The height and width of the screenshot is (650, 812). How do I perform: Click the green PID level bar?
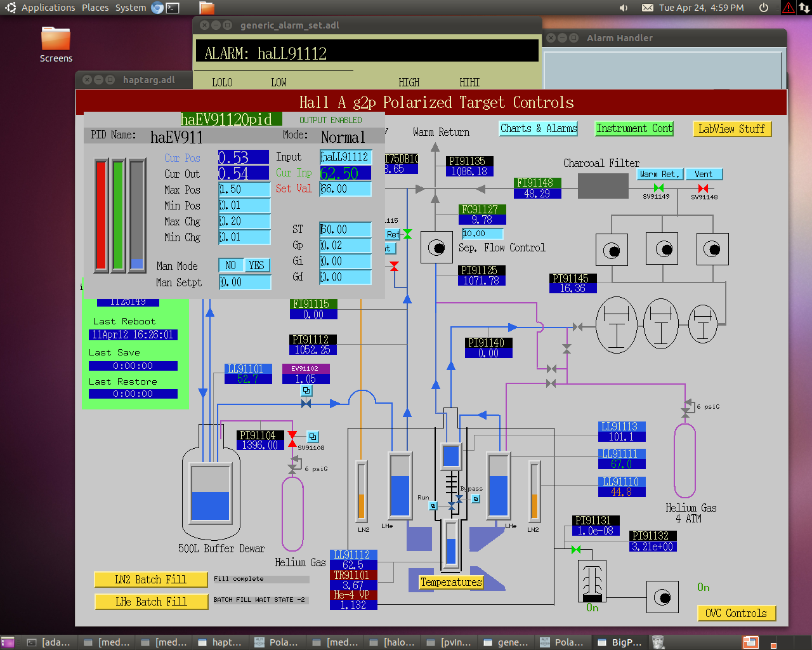(119, 216)
